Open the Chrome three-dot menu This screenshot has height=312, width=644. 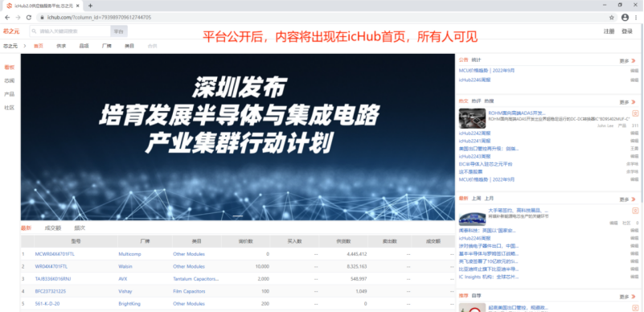tap(636, 18)
